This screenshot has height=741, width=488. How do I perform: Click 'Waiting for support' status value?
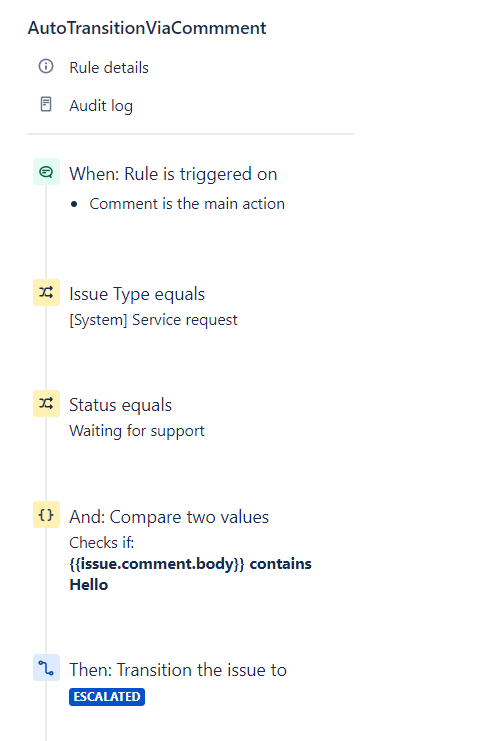137,431
